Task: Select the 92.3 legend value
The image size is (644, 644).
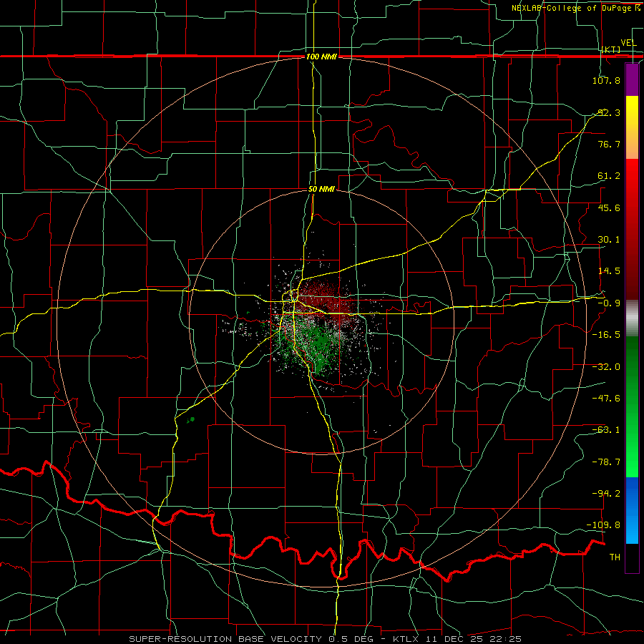Action: pyautogui.click(x=609, y=112)
